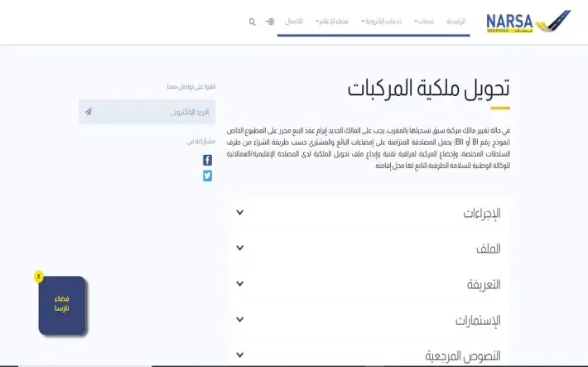Go to الرئيسية home menu item

pyautogui.click(x=456, y=22)
